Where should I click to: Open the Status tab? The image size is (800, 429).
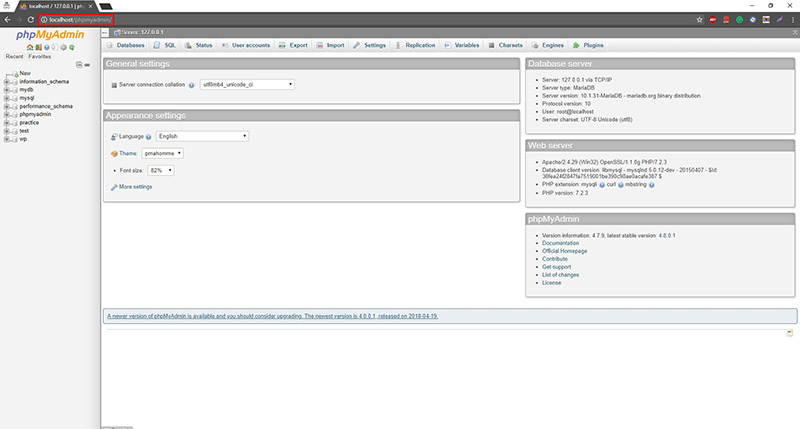click(198, 45)
